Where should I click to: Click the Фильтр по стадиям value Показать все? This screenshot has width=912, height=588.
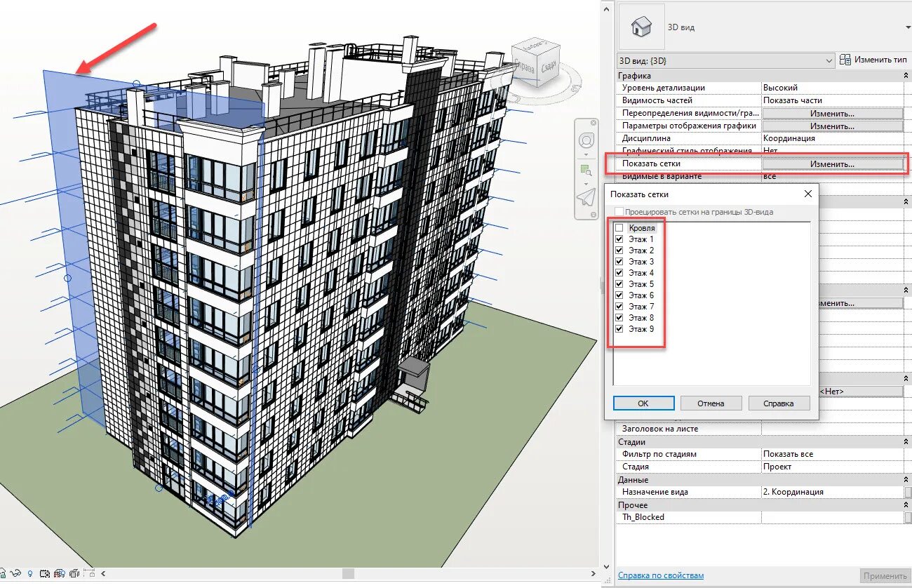[833, 454]
